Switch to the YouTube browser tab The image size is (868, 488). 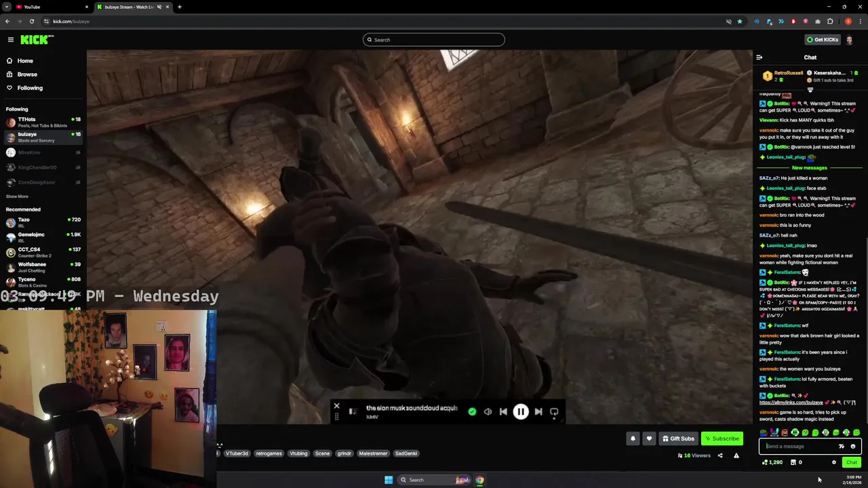point(51,7)
